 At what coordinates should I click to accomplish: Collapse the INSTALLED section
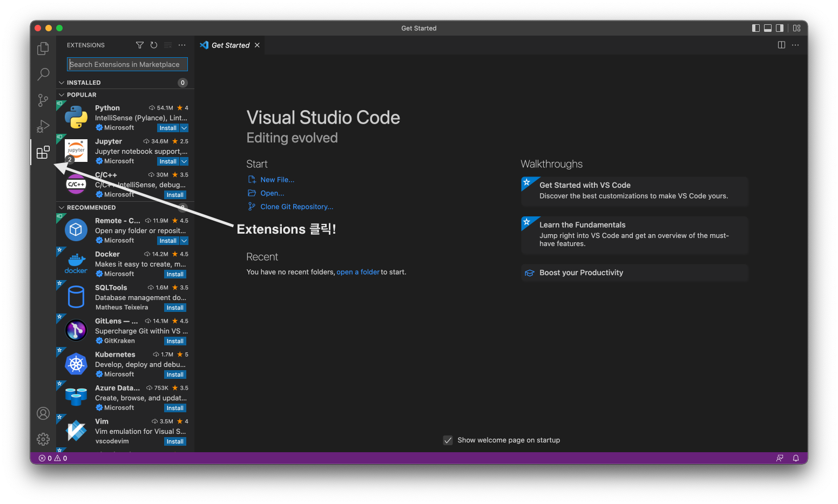(x=62, y=83)
